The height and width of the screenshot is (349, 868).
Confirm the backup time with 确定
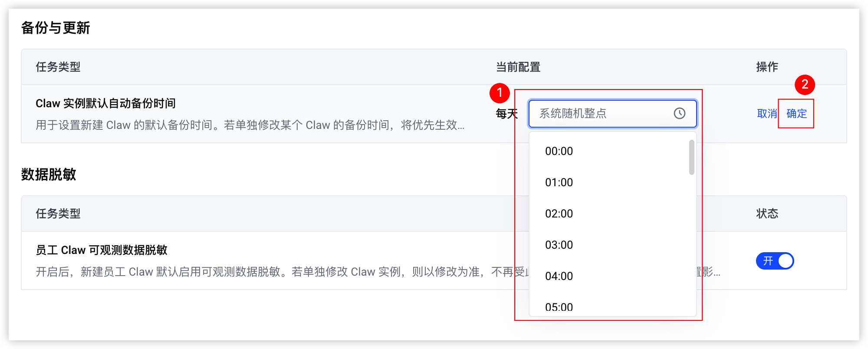pos(797,114)
